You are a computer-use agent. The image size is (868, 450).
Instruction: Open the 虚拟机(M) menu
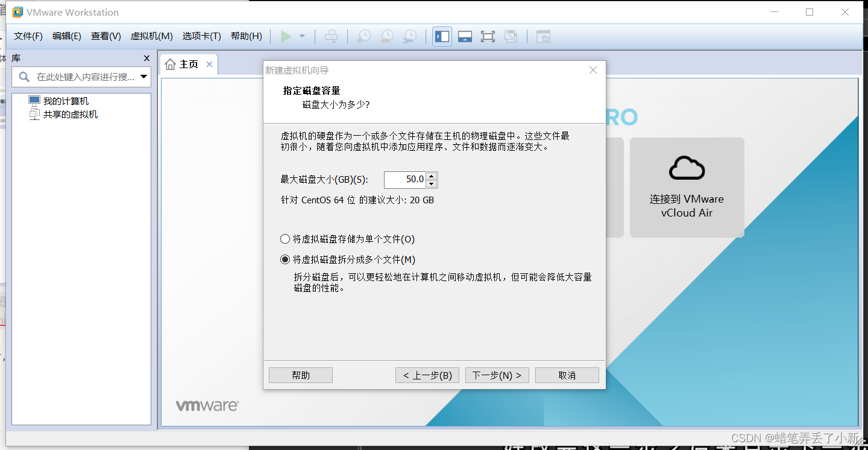pos(152,36)
